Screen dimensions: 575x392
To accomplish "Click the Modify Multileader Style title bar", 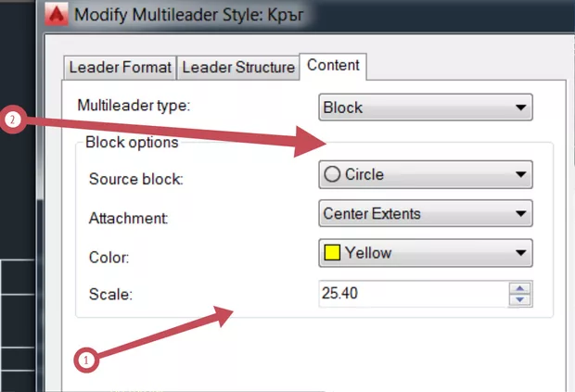I will click(x=204, y=16).
